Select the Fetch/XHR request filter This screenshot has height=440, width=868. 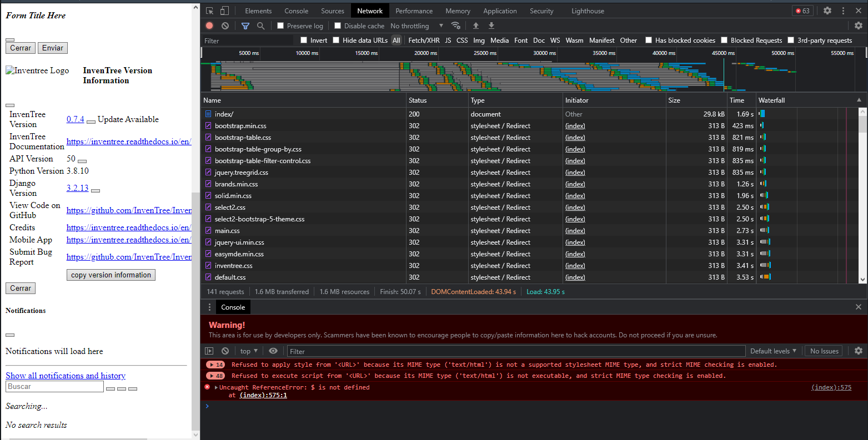click(424, 40)
